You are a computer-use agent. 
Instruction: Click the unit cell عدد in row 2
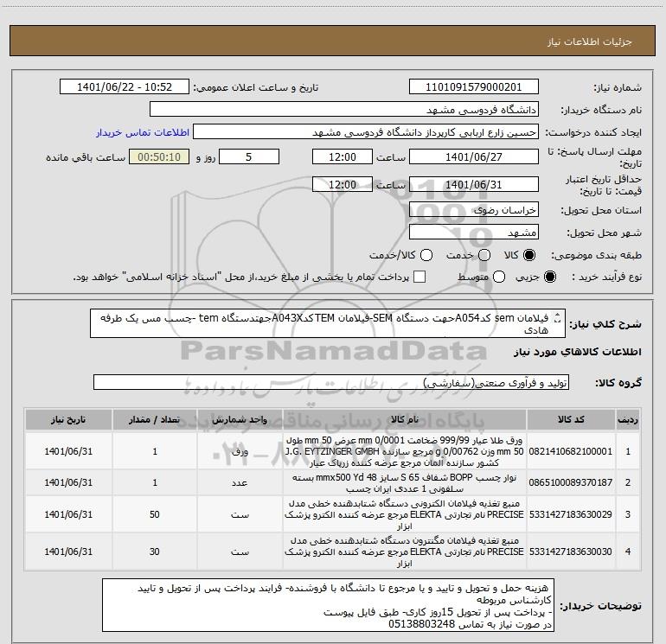(x=240, y=482)
